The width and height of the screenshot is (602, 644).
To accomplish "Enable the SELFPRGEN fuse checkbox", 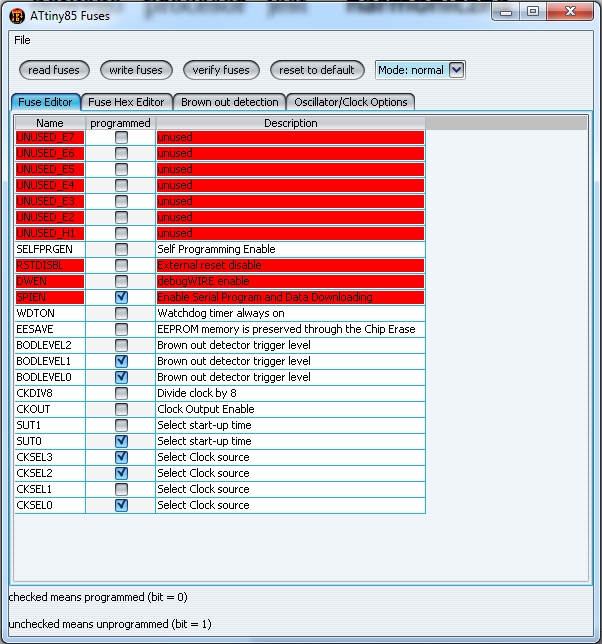I will [x=121, y=249].
